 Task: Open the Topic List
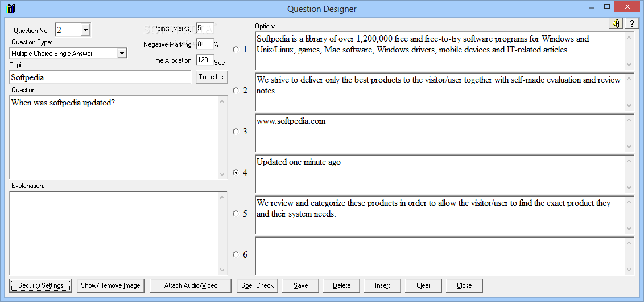212,77
